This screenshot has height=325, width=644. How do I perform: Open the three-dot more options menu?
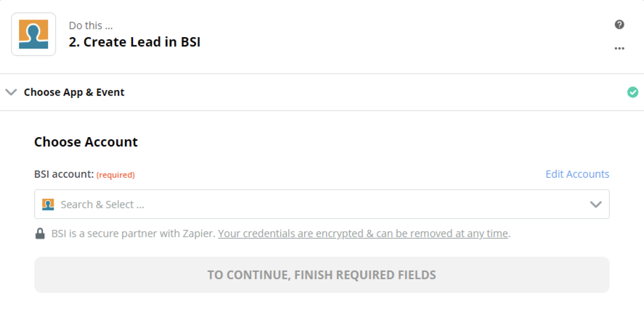[x=619, y=49]
